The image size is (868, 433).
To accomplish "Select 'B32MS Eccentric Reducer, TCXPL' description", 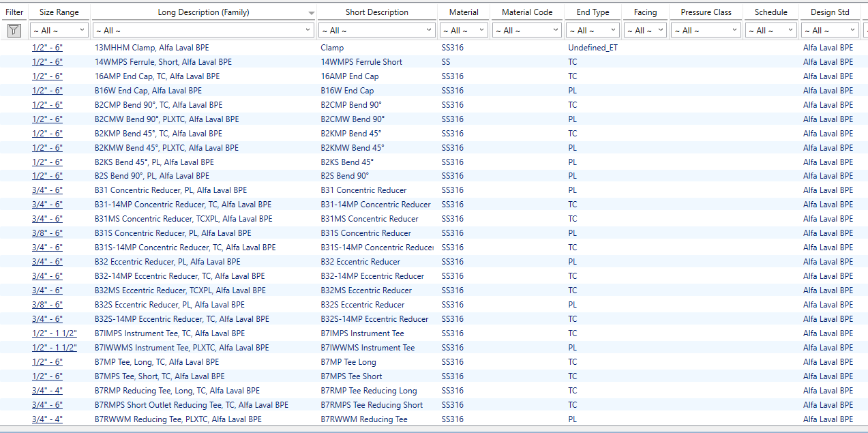I will pyautogui.click(x=180, y=290).
